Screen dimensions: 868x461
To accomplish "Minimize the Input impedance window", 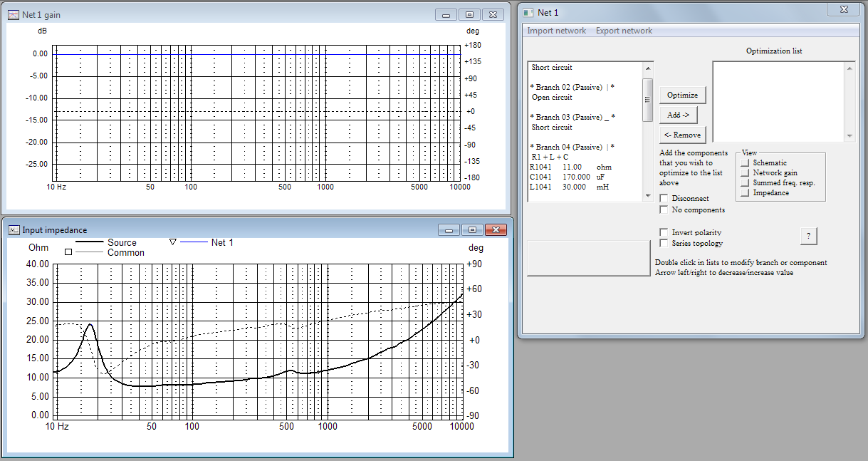I will pyautogui.click(x=449, y=229).
